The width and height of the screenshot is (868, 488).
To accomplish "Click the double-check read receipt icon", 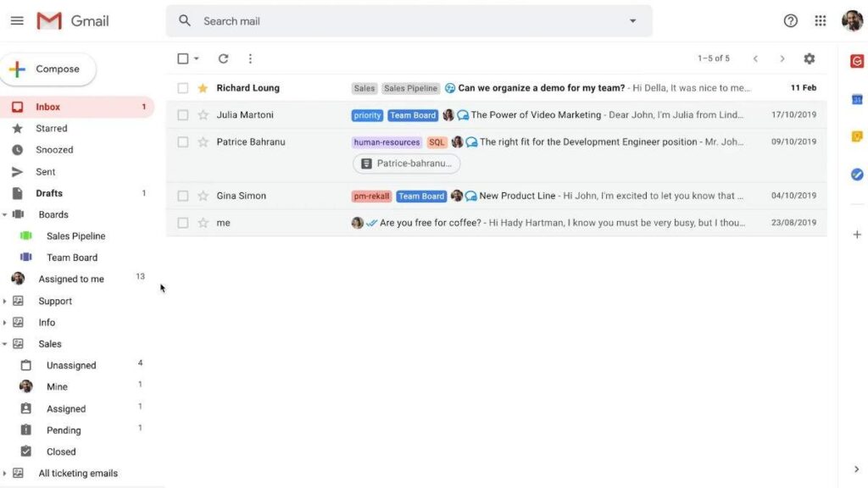I will pos(372,223).
